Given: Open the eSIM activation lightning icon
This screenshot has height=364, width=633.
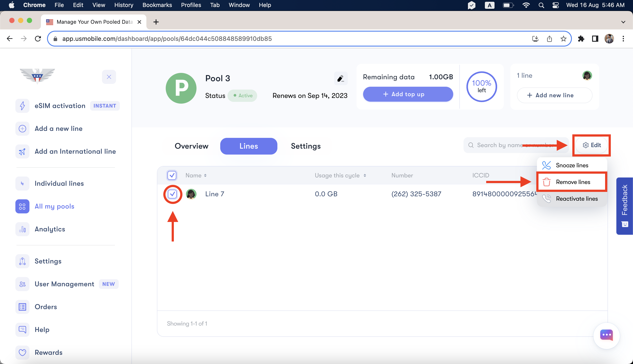Looking at the screenshot, I should click(x=22, y=106).
